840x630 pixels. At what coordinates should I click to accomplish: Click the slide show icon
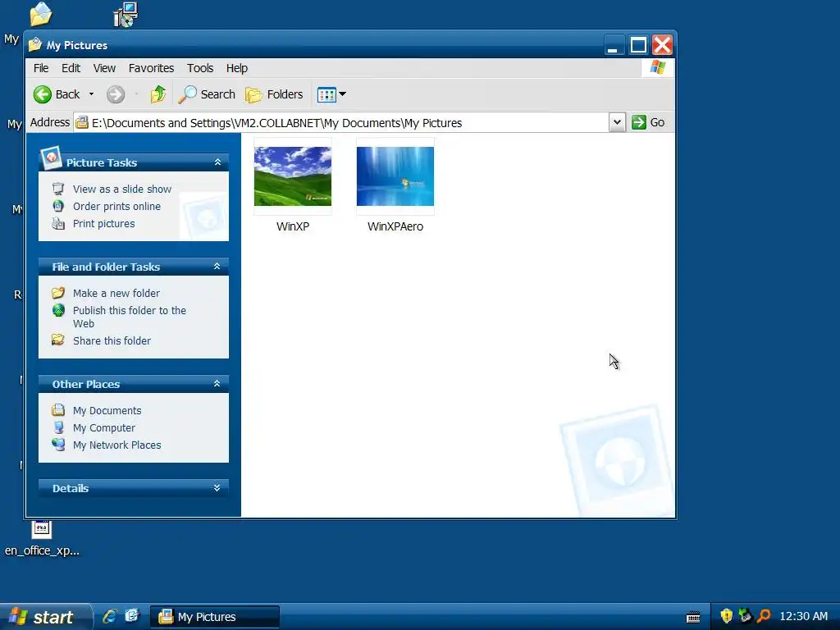coord(58,189)
